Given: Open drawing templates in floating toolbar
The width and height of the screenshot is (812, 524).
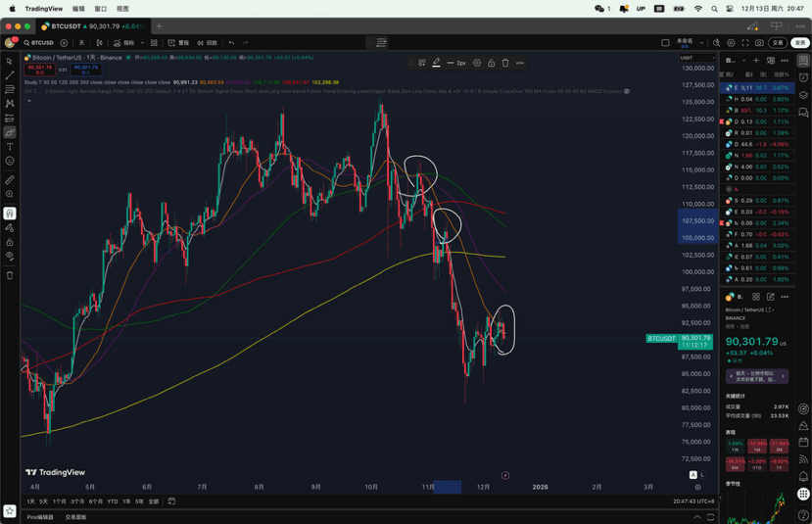Looking at the screenshot, I should click(422, 63).
